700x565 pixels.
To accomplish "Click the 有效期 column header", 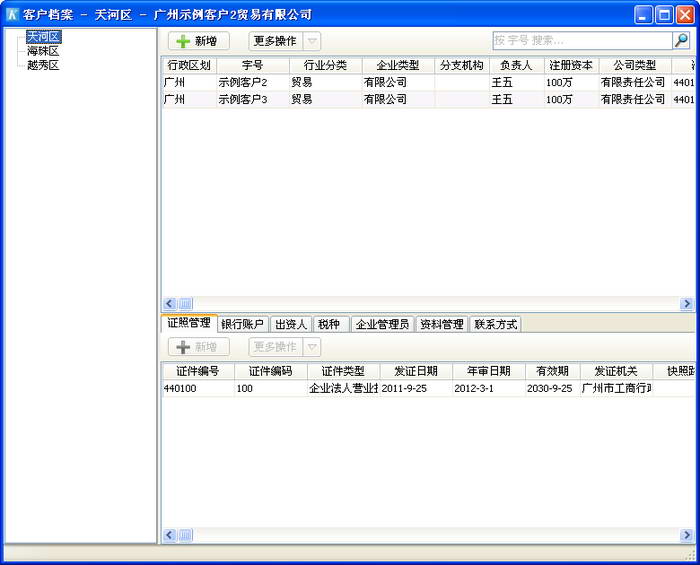I will 553,371.
